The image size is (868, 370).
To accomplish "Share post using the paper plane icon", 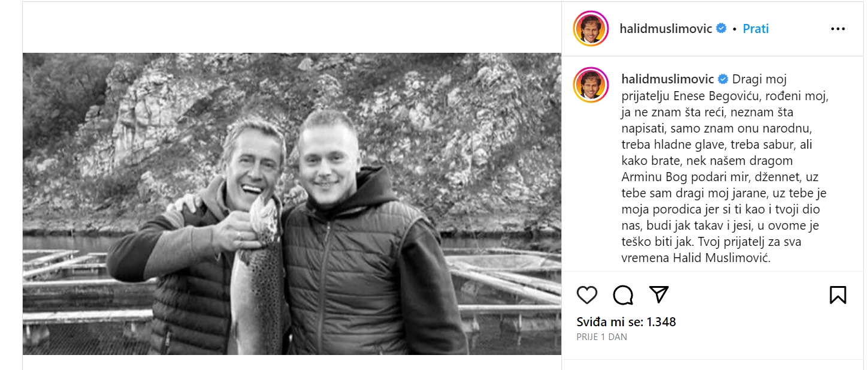I will [x=658, y=294].
